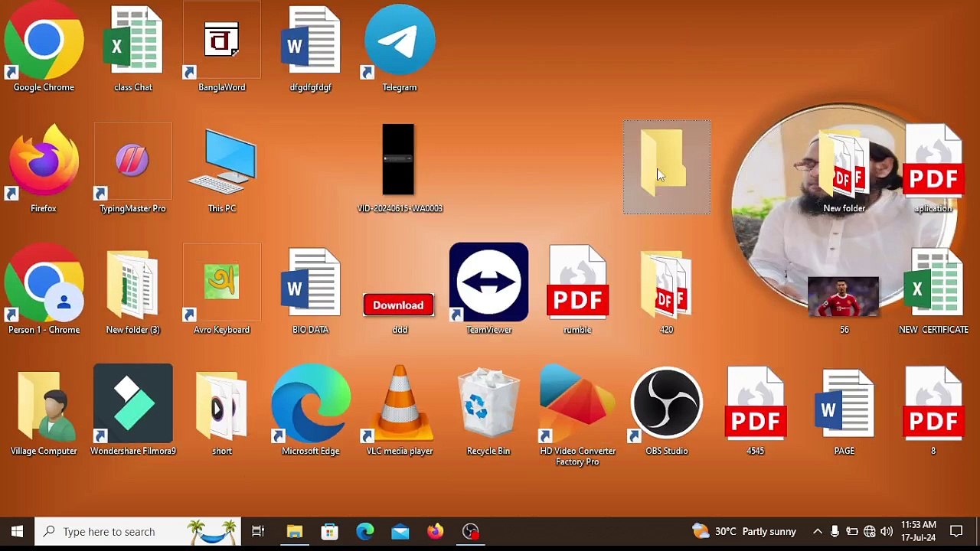Select the folder named short

pos(222,412)
